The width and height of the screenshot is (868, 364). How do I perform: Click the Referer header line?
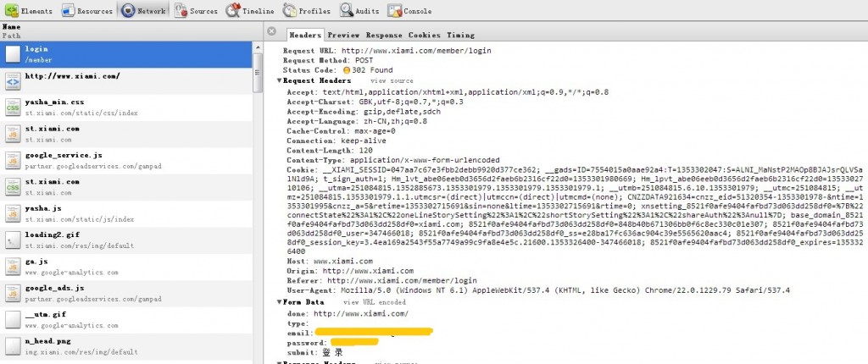click(x=381, y=281)
